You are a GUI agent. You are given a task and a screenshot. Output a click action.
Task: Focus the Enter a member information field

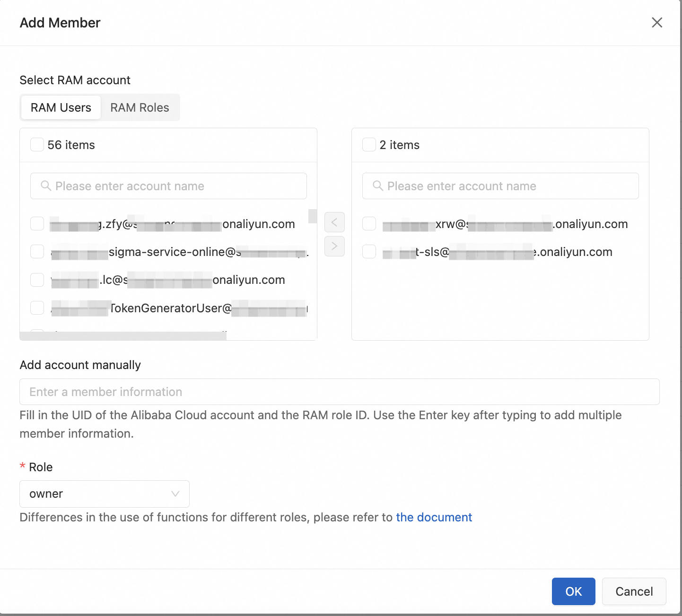click(339, 392)
